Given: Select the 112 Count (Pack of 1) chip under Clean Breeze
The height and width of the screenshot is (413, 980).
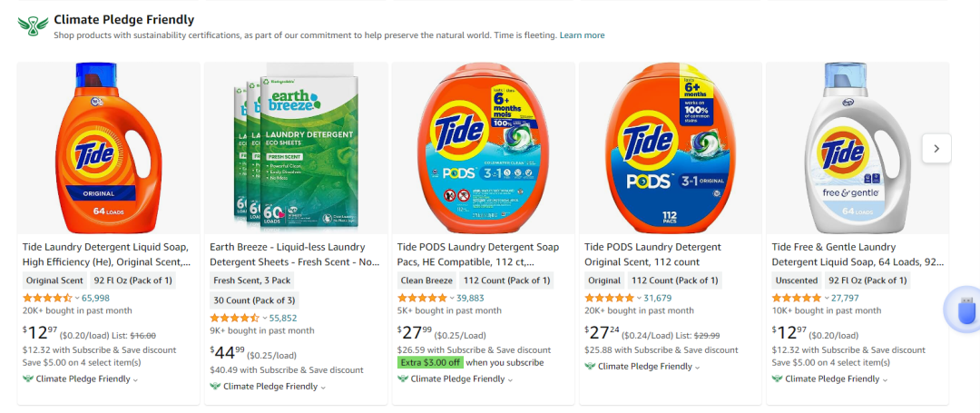Looking at the screenshot, I should [x=506, y=280].
